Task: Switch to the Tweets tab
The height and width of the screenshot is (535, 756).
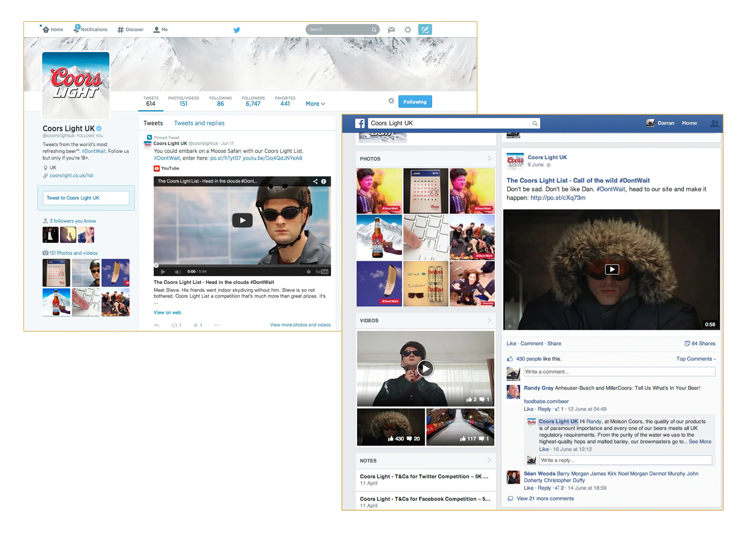Action: pyautogui.click(x=153, y=123)
